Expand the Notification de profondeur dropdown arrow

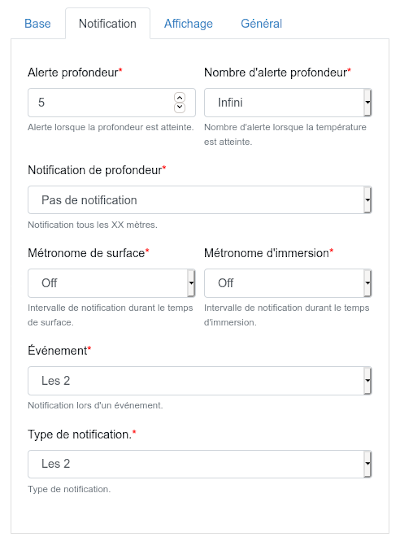pyautogui.click(x=368, y=200)
